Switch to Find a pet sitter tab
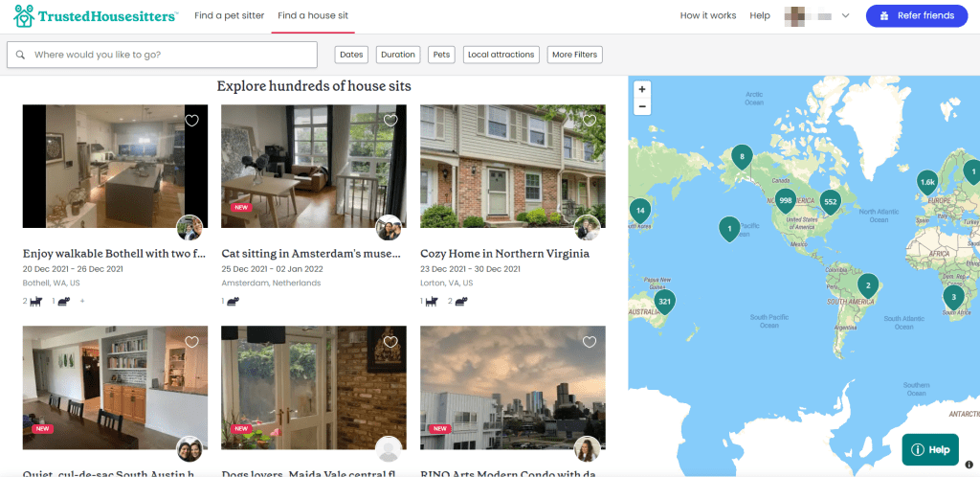 [230, 15]
